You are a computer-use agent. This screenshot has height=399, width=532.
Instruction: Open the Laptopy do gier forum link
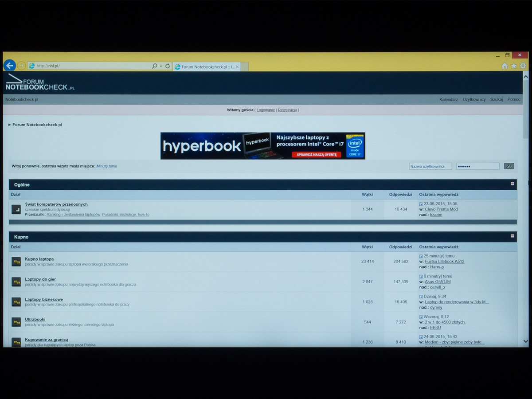(x=40, y=279)
